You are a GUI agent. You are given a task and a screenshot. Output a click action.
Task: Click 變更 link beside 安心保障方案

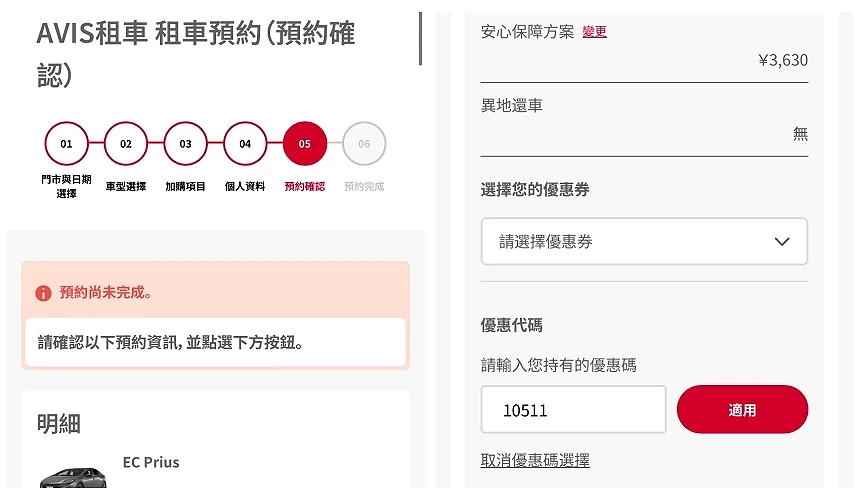coord(595,32)
